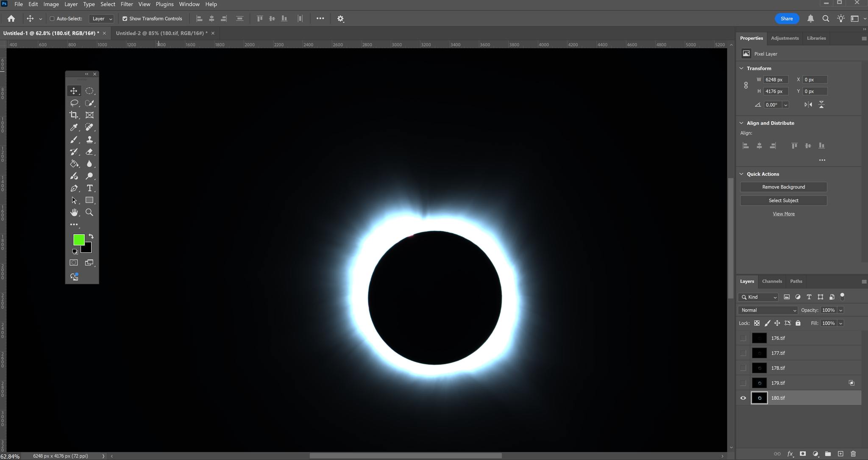The width and height of the screenshot is (868, 460).
Task: Switch to the Channels tab
Action: point(772,281)
